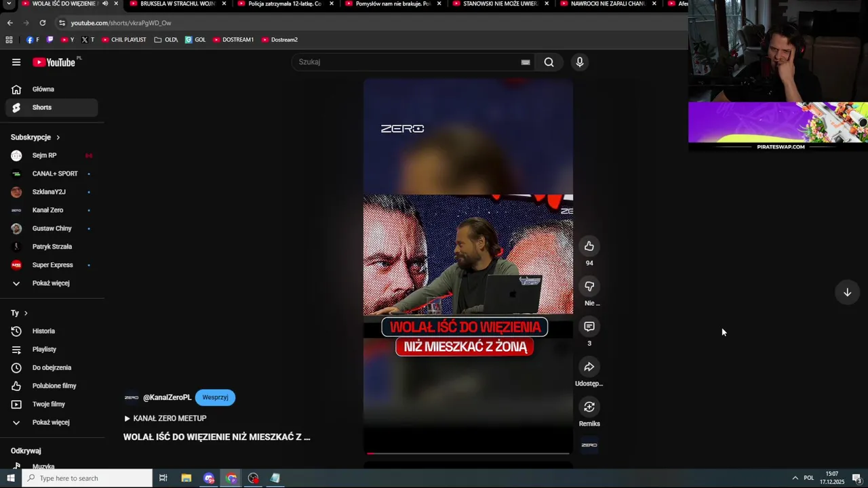This screenshot has width=868, height=488.
Task: Open the @KanalZeroPL channel link
Action: point(167,398)
